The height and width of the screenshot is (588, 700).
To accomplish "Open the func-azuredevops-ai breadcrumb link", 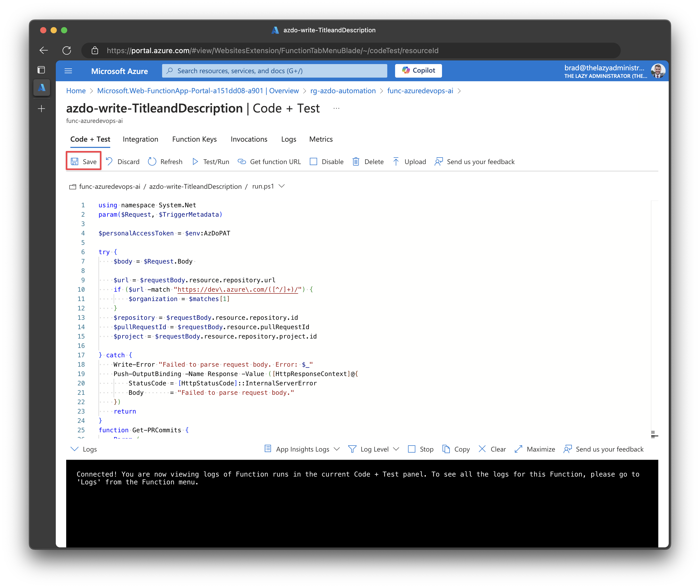I will click(420, 91).
